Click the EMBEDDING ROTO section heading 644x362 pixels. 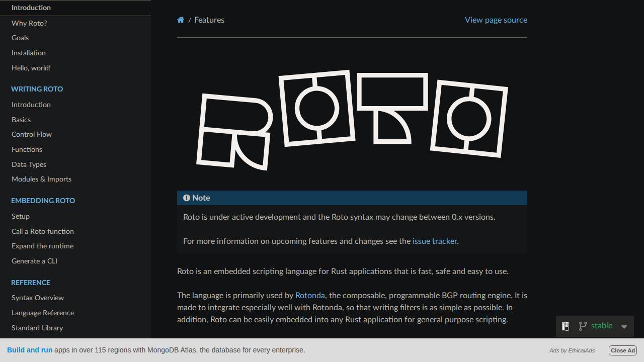pos(43,201)
